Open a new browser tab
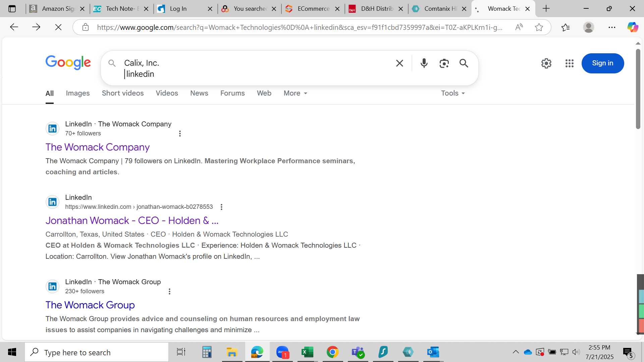 pyautogui.click(x=546, y=9)
